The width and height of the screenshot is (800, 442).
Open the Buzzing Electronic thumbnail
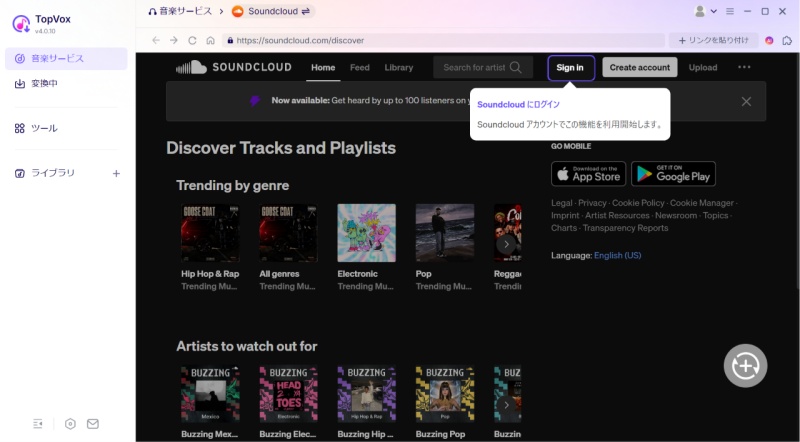pyautogui.click(x=288, y=394)
